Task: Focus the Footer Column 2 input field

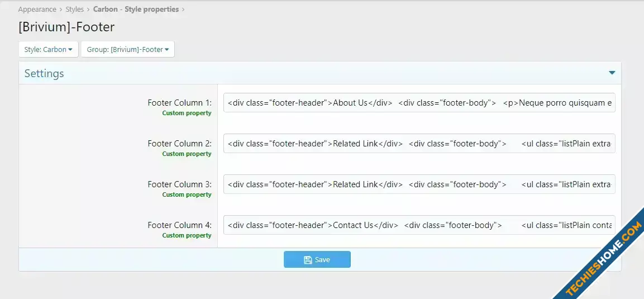Action: click(419, 143)
